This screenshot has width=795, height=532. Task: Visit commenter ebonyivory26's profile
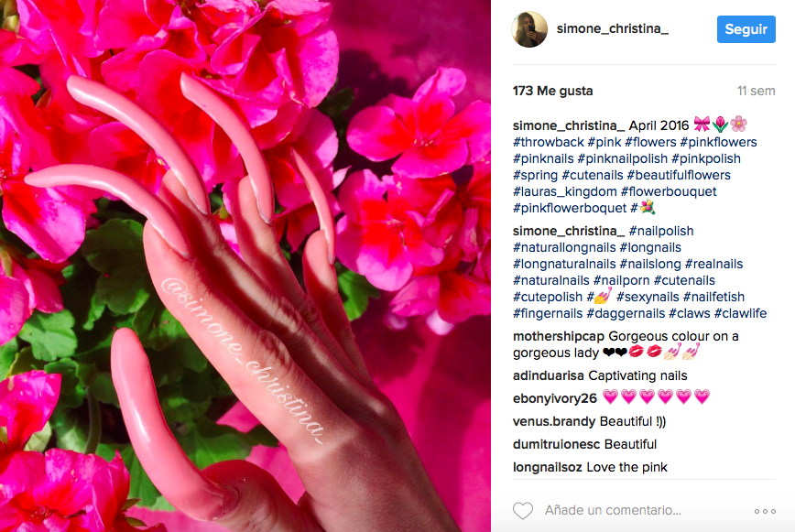[x=555, y=398]
